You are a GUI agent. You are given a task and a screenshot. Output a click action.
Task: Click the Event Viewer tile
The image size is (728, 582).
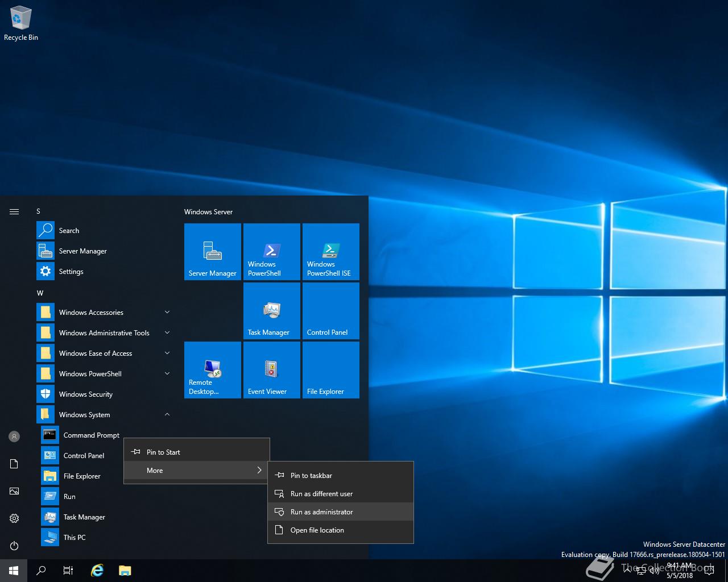[x=272, y=370]
